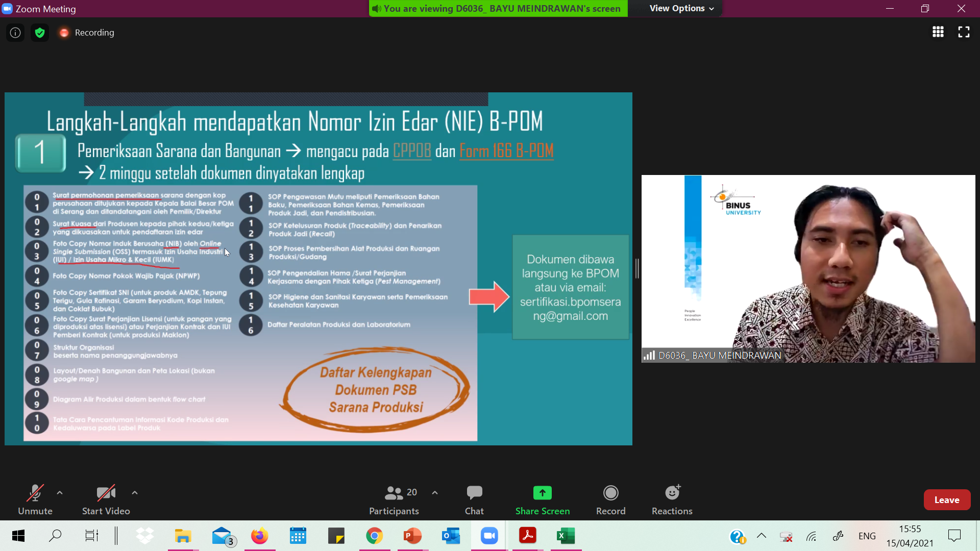Switch to Firefox on the taskbar
980x551 pixels.
[259, 536]
